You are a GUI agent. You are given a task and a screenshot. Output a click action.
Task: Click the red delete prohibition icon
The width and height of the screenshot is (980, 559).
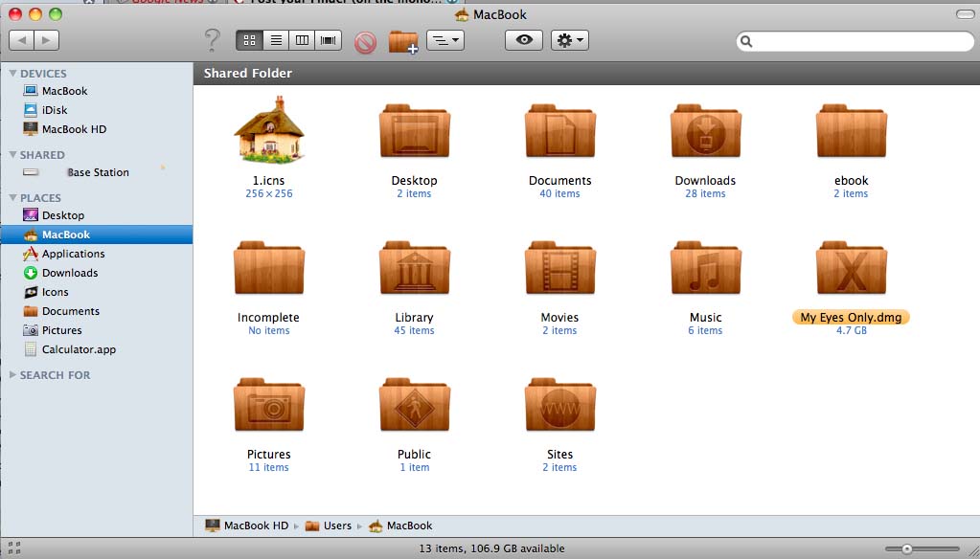pos(366,42)
